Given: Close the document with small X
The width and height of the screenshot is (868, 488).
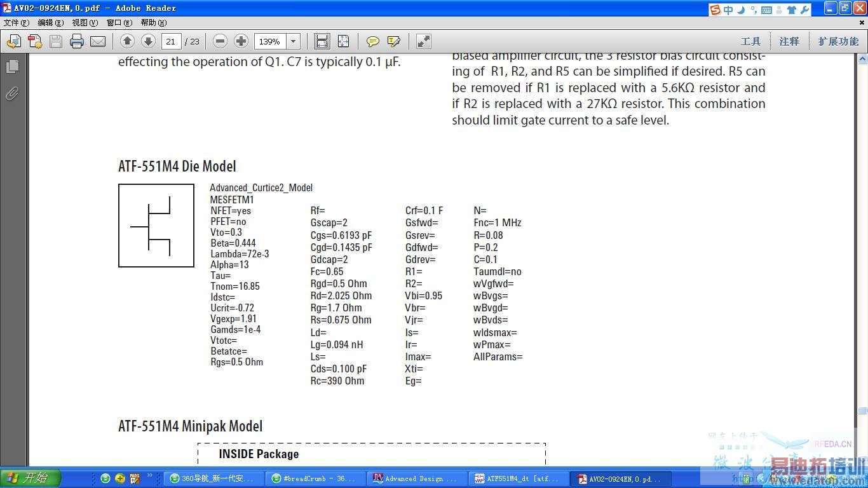Looking at the screenshot, I should 862,23.
